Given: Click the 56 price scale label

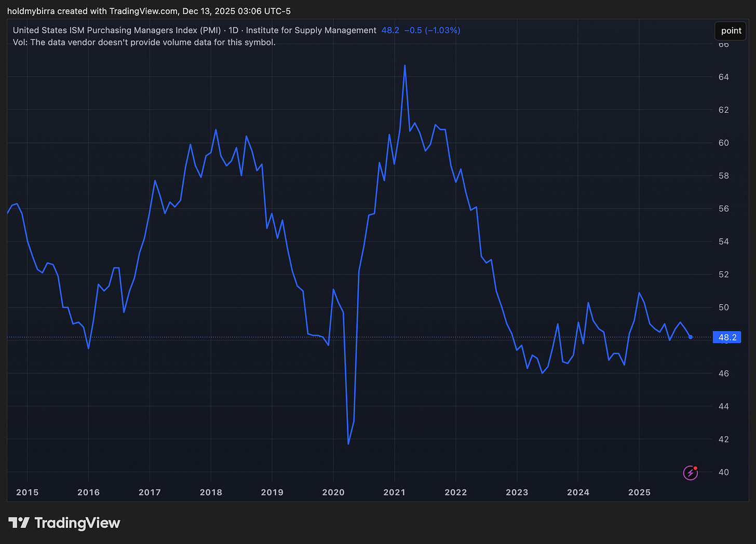Looking at the screenshot, I should pos(724,209).
